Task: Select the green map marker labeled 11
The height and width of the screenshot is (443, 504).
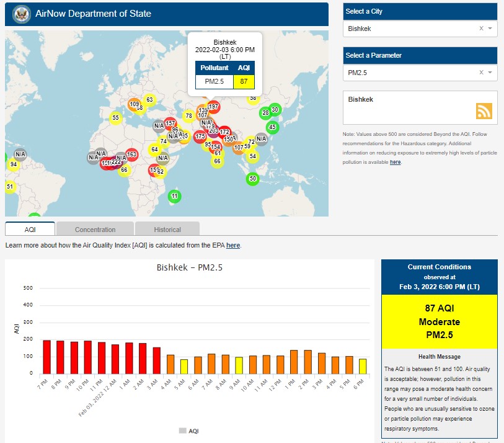Action: pos(175,196)
